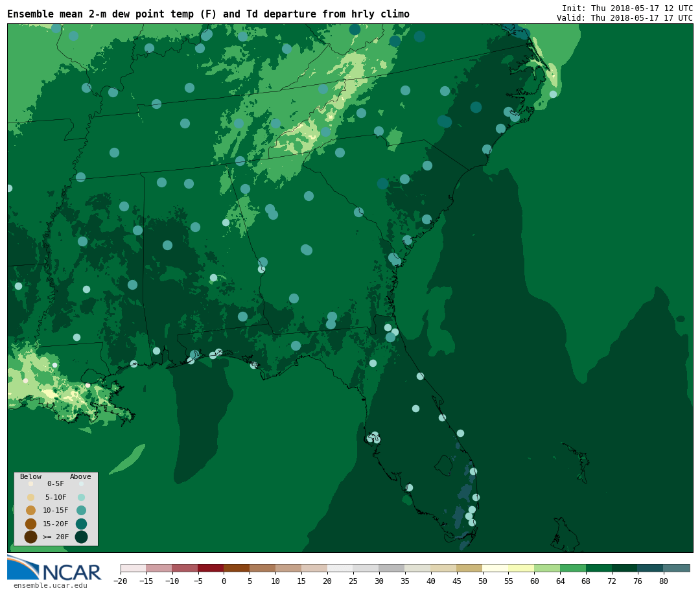Image resolution: width=700 pixels, height=593 pixels.
Task: Select the Above 0-5F legend dot
Action: pos(81,483)
